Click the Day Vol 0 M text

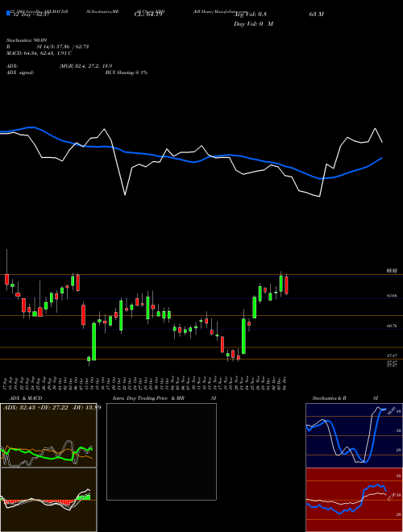tap(253, 23)
